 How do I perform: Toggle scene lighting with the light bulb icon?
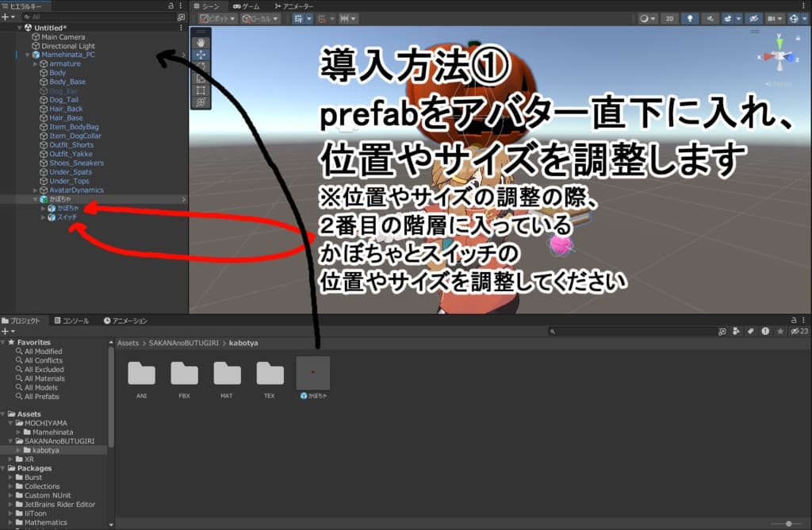[691, 19]
